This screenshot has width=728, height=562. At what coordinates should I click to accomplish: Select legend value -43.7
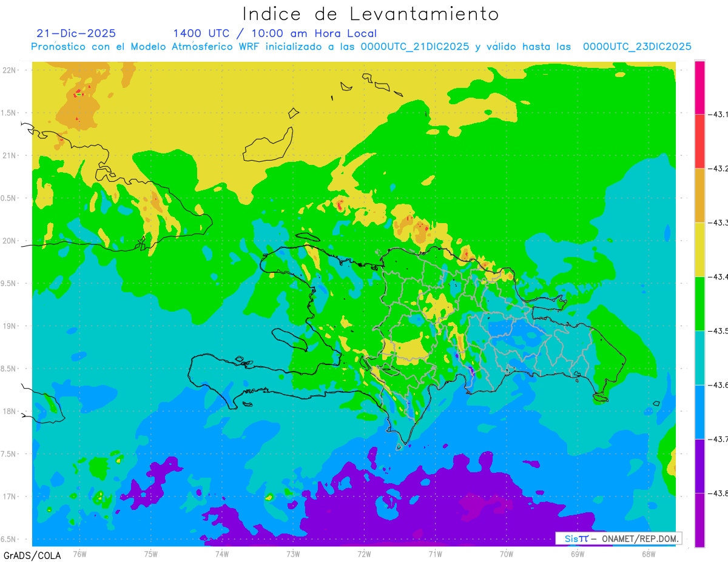[x=720, y=439]
